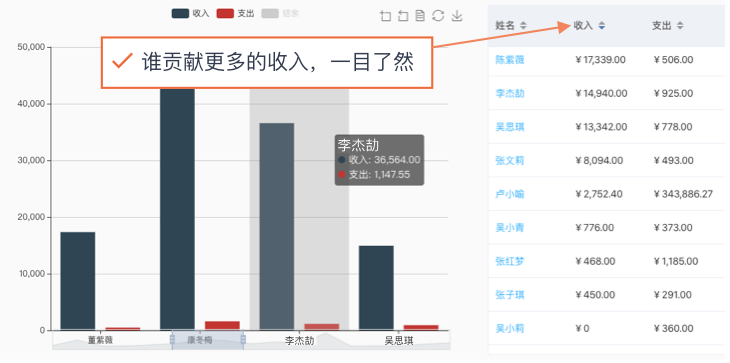Image resolution: width=730 pixels, height=363 pixels.
Task: Click the 李杰劼 x-axis label
Action: (x=299, y=341)
